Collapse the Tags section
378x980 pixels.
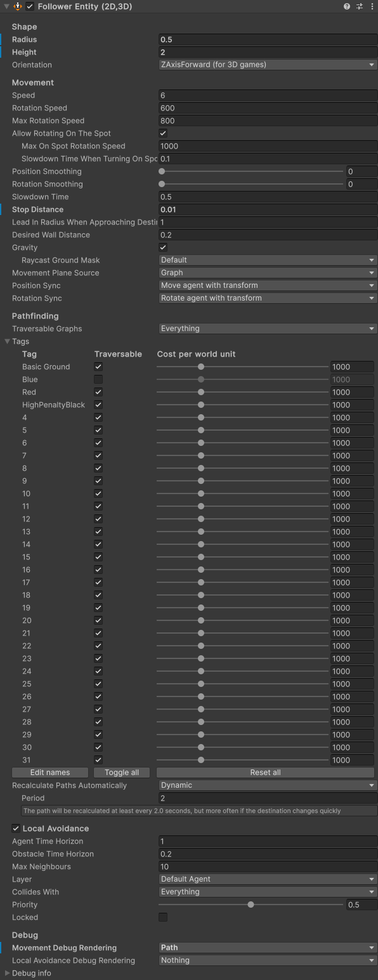7,341
